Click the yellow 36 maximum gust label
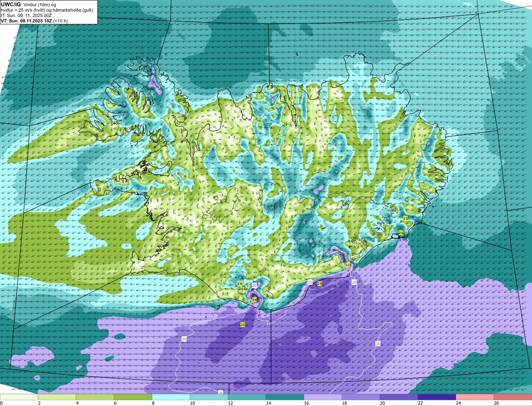The height and width of the screenshot is (406, 532). pyautogui.click(x=254, y=299)
